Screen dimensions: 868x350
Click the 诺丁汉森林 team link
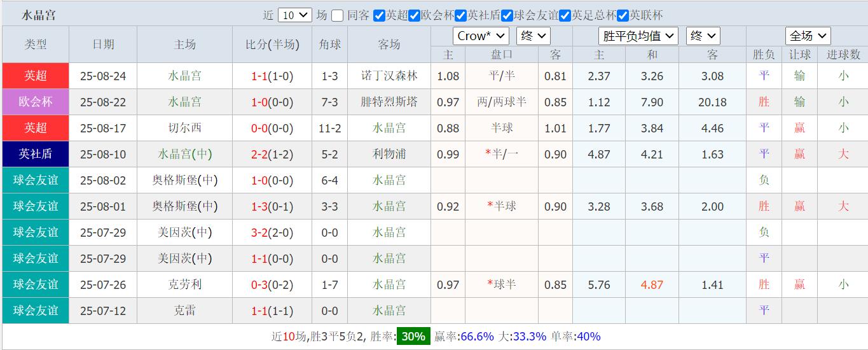(x=389, y=76)
